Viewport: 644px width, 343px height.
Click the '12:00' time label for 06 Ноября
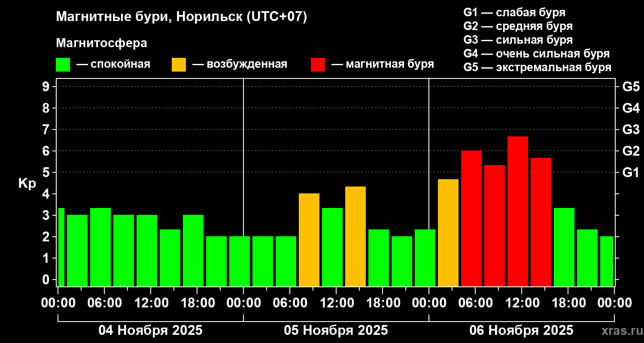tap(522, 303)
